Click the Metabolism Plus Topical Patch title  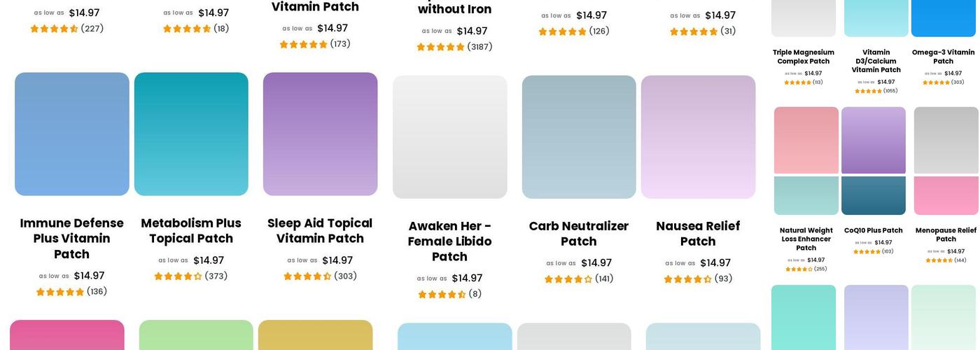pyautogui.click(x=191, y=230)
